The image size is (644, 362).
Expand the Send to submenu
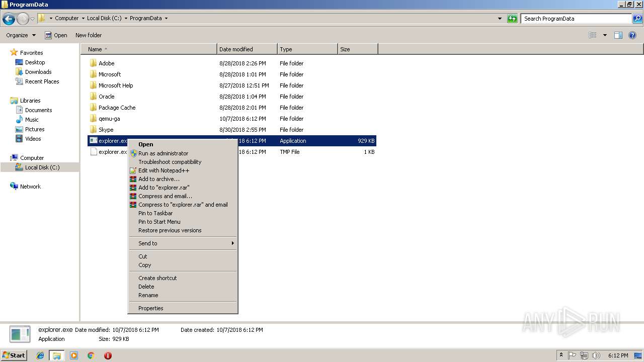(183, 243)
